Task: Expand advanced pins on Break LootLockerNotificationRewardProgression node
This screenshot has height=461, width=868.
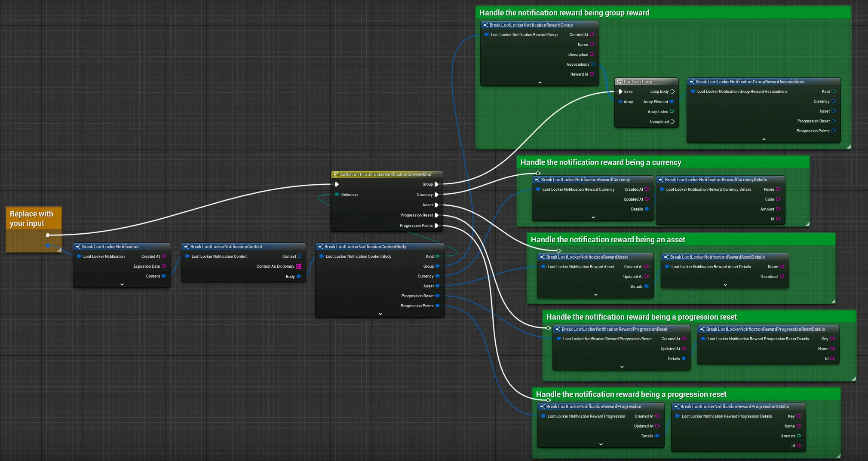Action: tap(601, 444)
